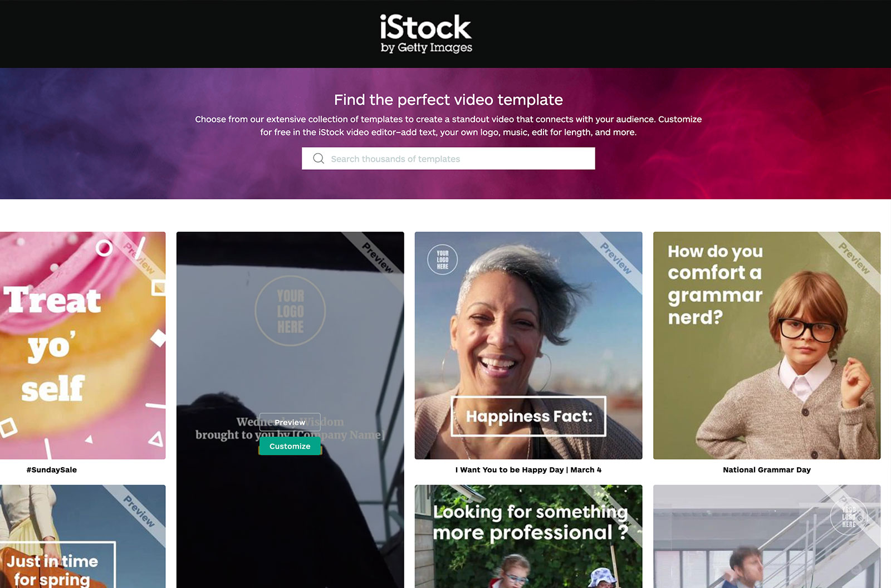Viewport: 891px width, 588px height.
Task: Open the staircase template thumbnail
Action: [767, 536]
